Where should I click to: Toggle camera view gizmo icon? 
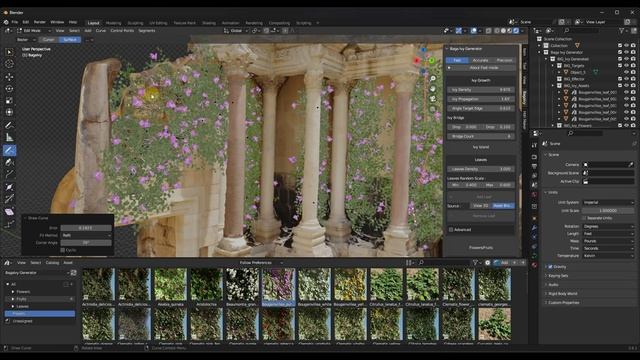click(x=433, y=99)
